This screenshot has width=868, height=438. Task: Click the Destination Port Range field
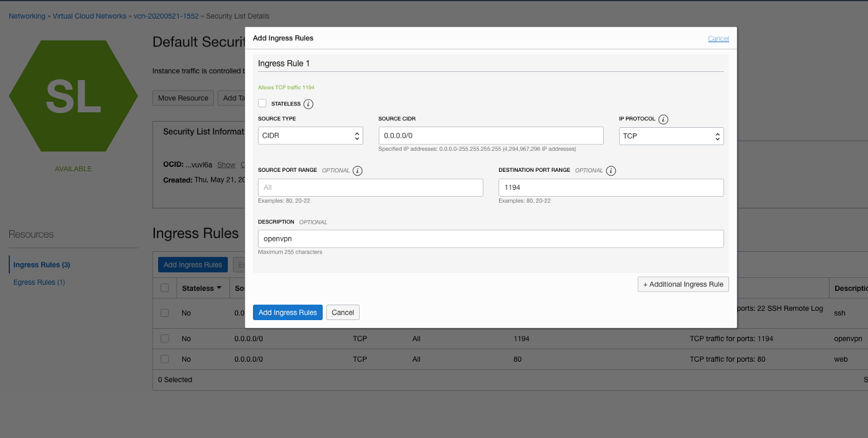pos(611,187)
